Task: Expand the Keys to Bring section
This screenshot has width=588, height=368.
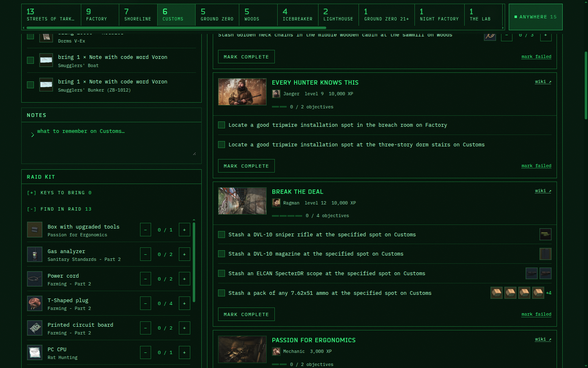Action: click(59, 193)
